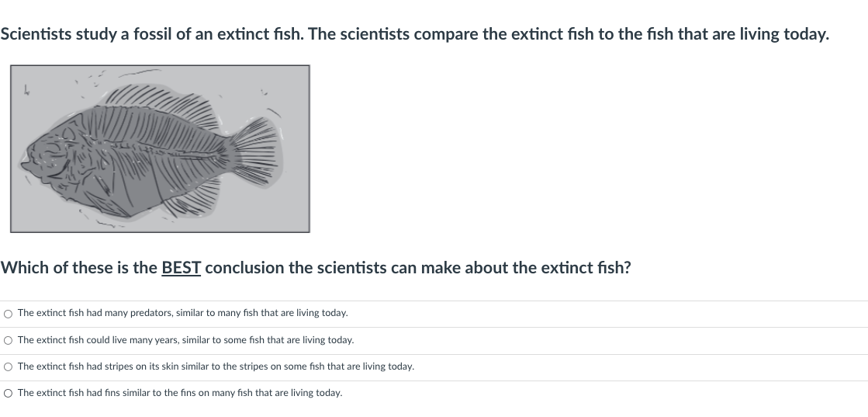This screenshot has width=868, height=417.
Task: Click the underlined word BEST
Action: pos(181,268)
